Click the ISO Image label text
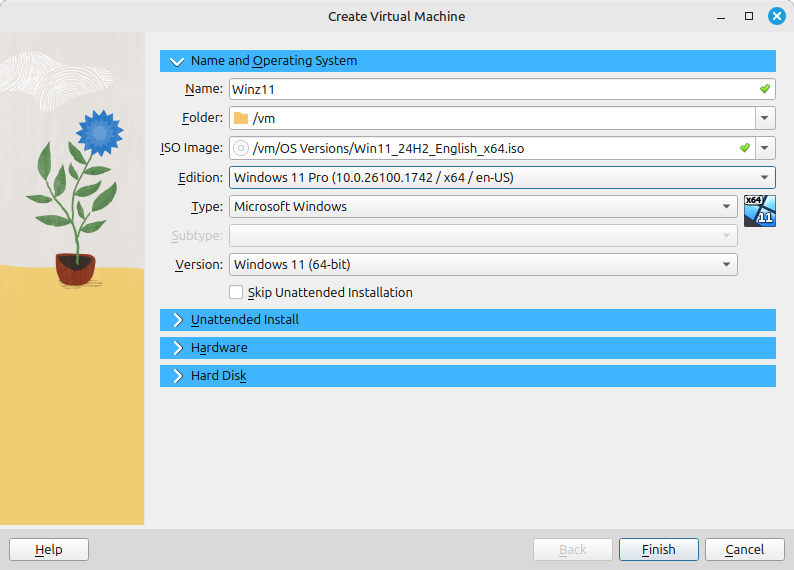 click(x=191, y=148)
